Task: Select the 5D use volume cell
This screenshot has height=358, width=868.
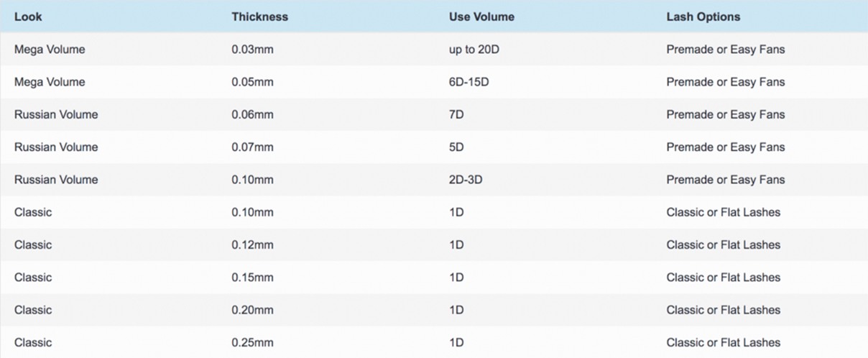Action: tap(456, 147)
